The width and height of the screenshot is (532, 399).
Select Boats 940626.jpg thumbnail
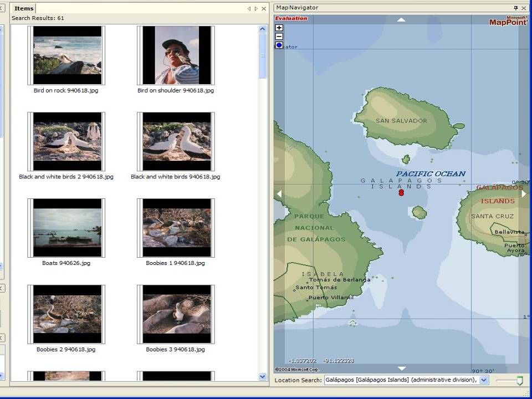point(66,228)
